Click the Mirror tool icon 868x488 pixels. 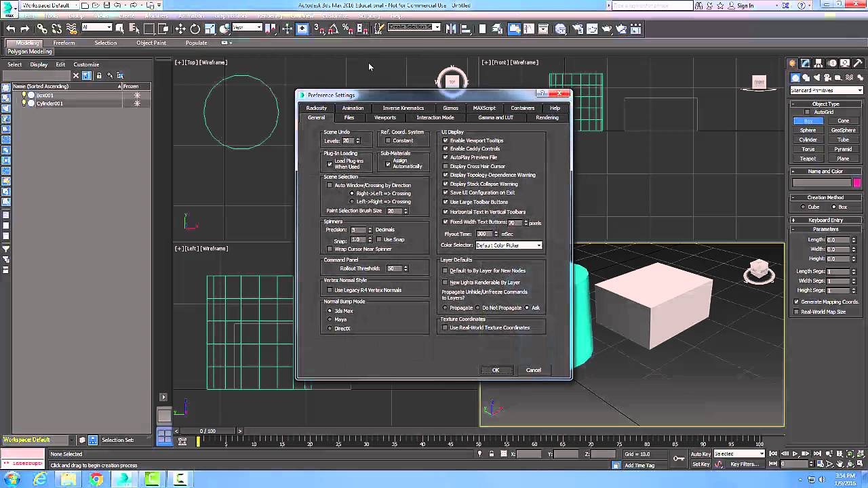coord(450,28)
